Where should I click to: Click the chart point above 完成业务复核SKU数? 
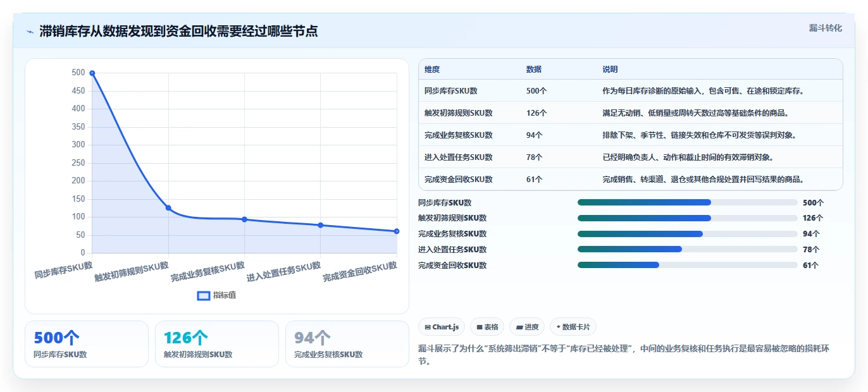coord(244,219)
